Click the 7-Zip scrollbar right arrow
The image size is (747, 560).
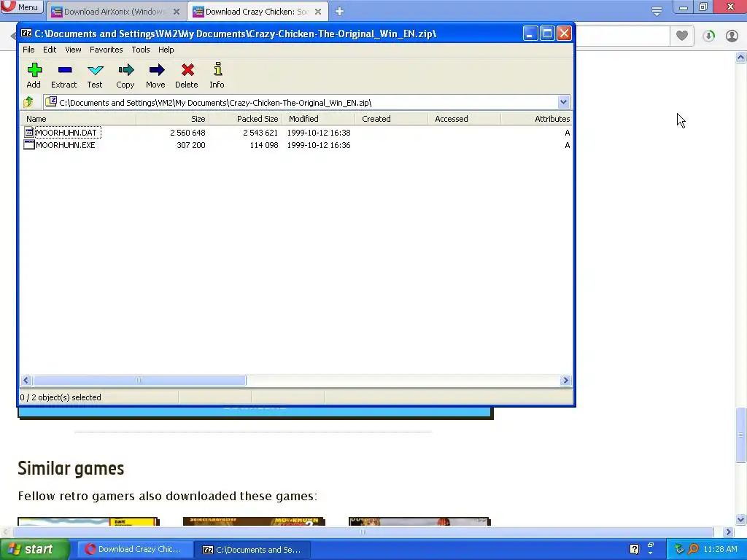click(x=565, y=380)
